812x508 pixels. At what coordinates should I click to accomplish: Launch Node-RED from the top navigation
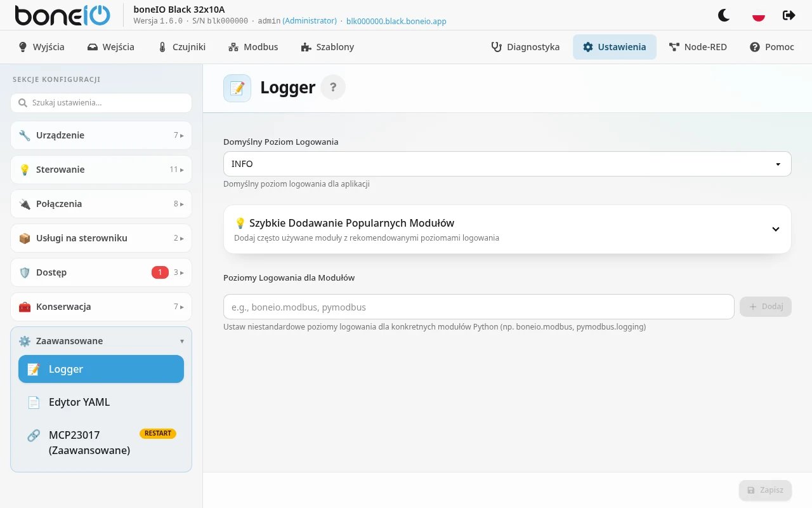(x=698, y=47)
